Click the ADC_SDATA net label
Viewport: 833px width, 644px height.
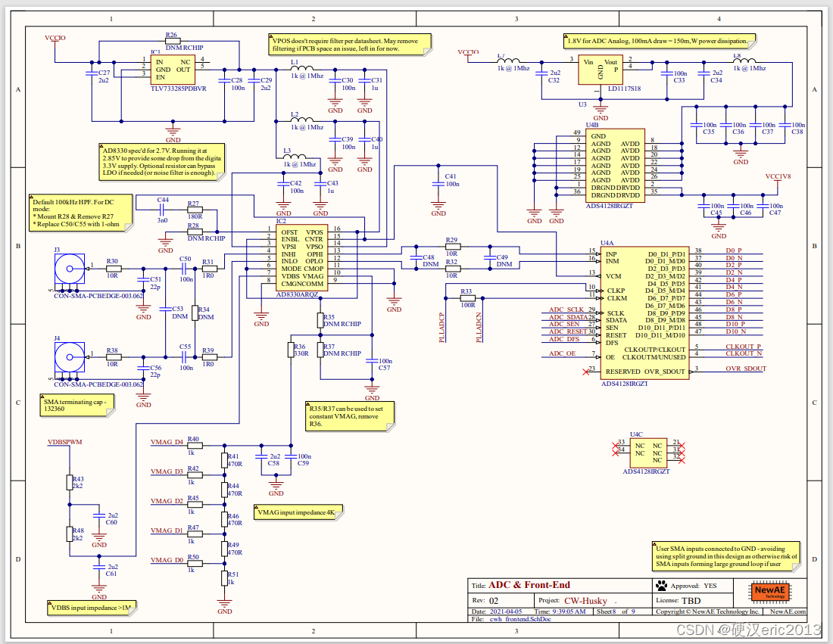569,317
